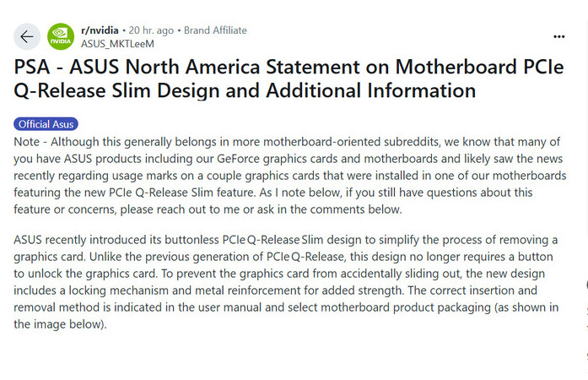Open the NVIDIA subreddit avatar
The height and width of the screenshot is (380, 588).
(61, 37)
